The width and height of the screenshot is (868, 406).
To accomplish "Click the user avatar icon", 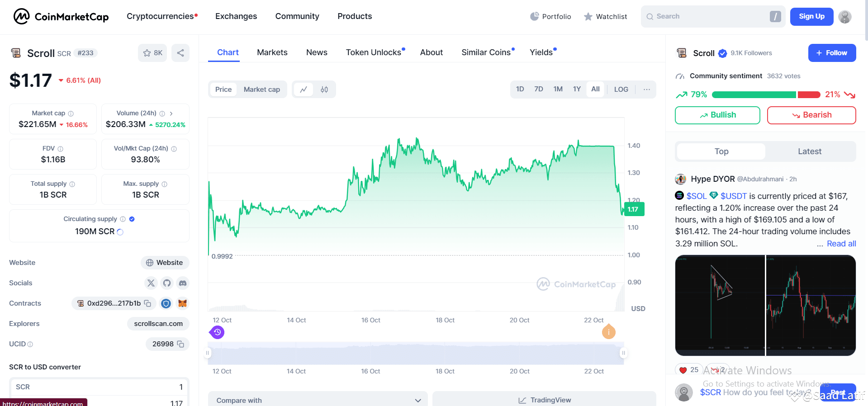I will [x=844, y=17].
